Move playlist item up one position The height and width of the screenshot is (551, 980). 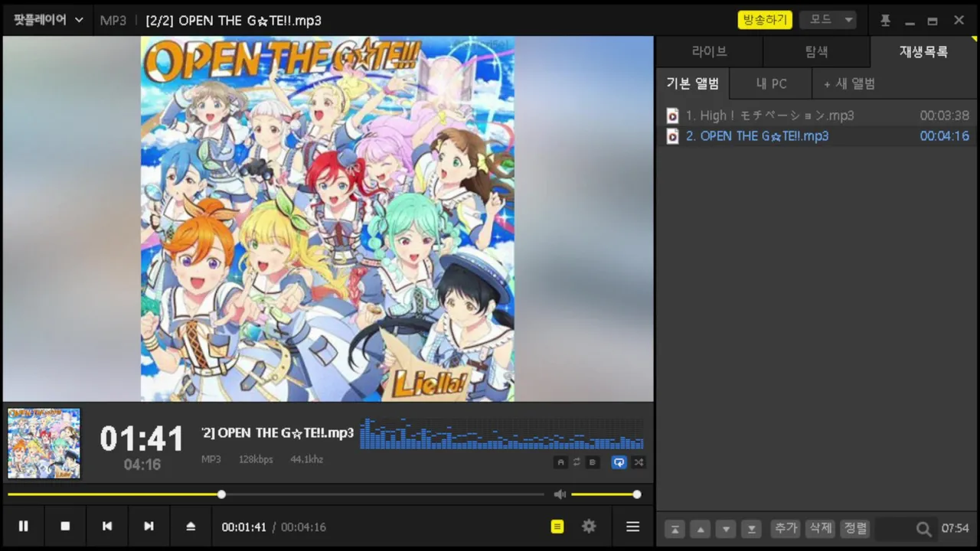tap(701, 529)
